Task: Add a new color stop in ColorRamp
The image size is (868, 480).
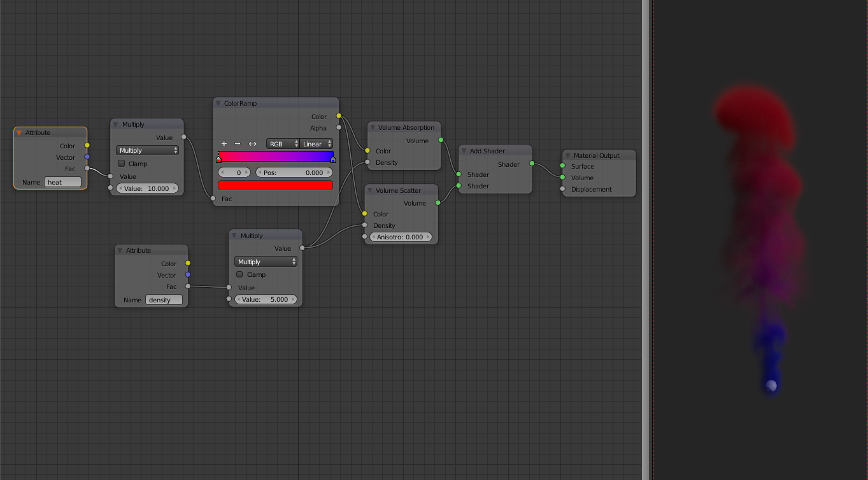Action: (x=224, y=144)
